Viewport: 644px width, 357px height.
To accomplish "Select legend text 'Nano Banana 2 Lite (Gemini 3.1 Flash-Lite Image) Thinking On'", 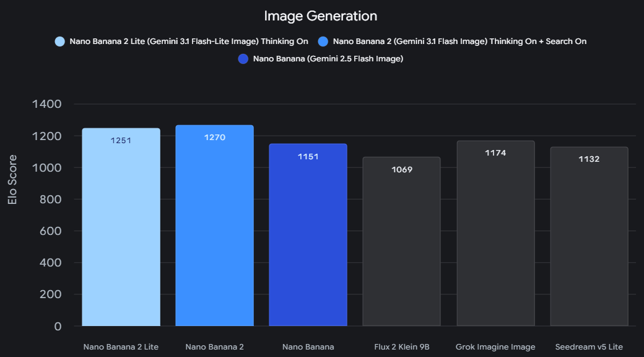I will click(x=189, y=42).
